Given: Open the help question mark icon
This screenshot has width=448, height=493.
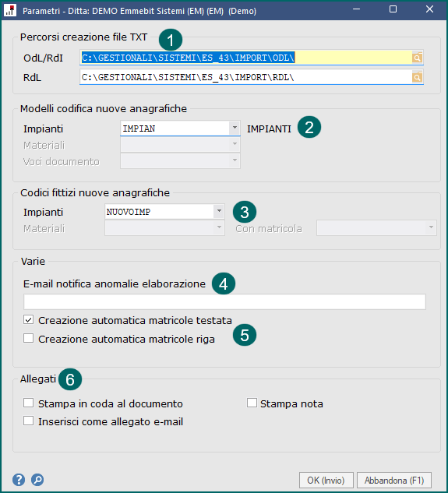Looking at the screenshot, I should pyautogui.click(x=19, y=480).
